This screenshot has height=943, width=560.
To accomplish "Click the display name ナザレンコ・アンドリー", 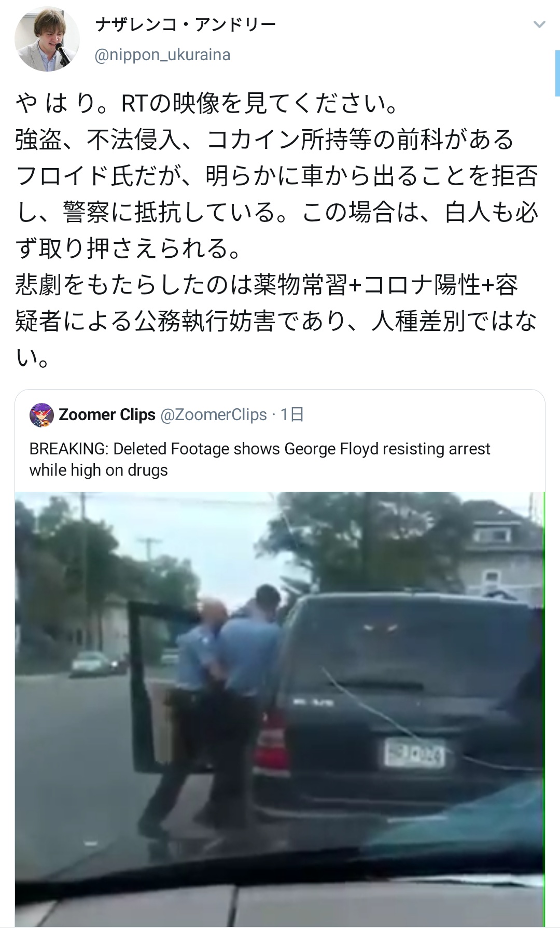I will (x=186, y=24).
